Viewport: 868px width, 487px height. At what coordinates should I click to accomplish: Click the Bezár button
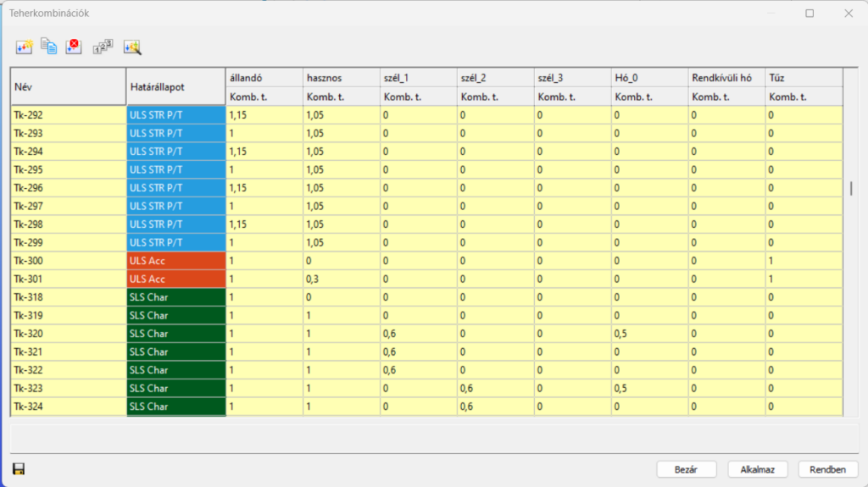687,469
